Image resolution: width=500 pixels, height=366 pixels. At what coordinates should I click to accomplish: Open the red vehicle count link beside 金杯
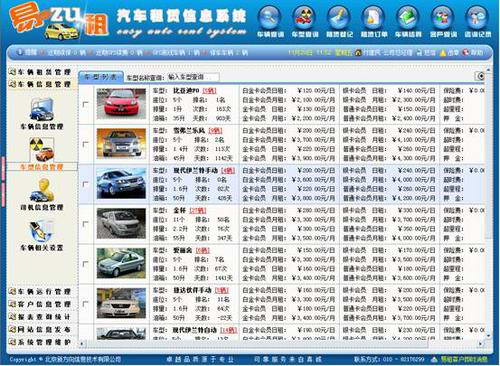click(198, 211)
